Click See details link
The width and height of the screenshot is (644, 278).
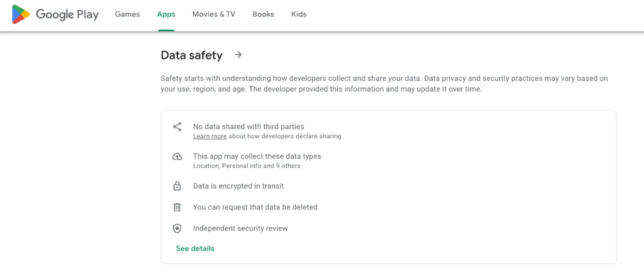[195, 248]
